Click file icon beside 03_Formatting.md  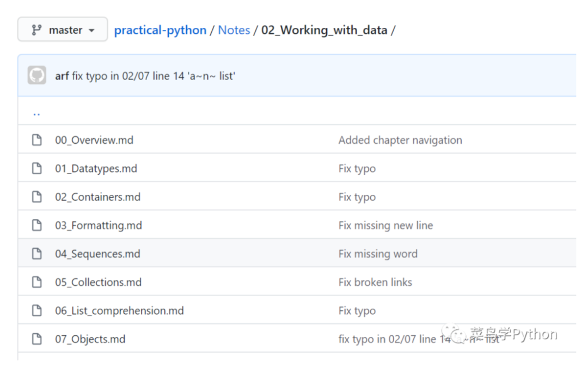click(37, 225)
